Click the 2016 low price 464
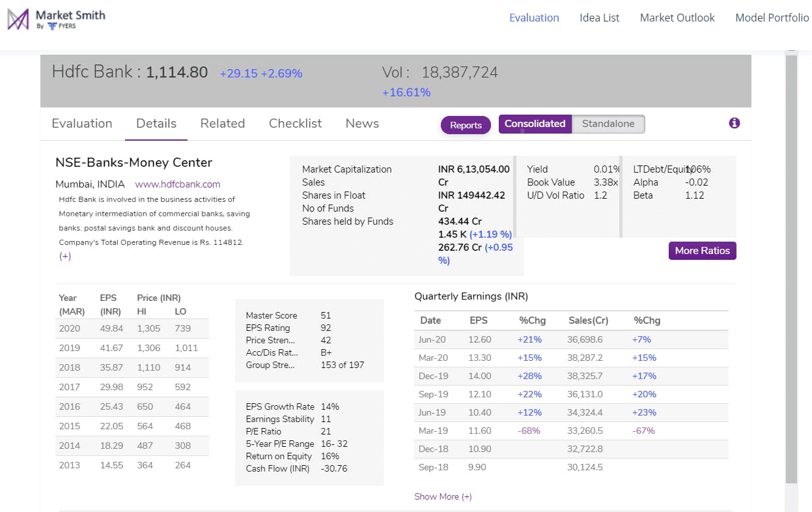The image size is (812, 512). [183, 406]
